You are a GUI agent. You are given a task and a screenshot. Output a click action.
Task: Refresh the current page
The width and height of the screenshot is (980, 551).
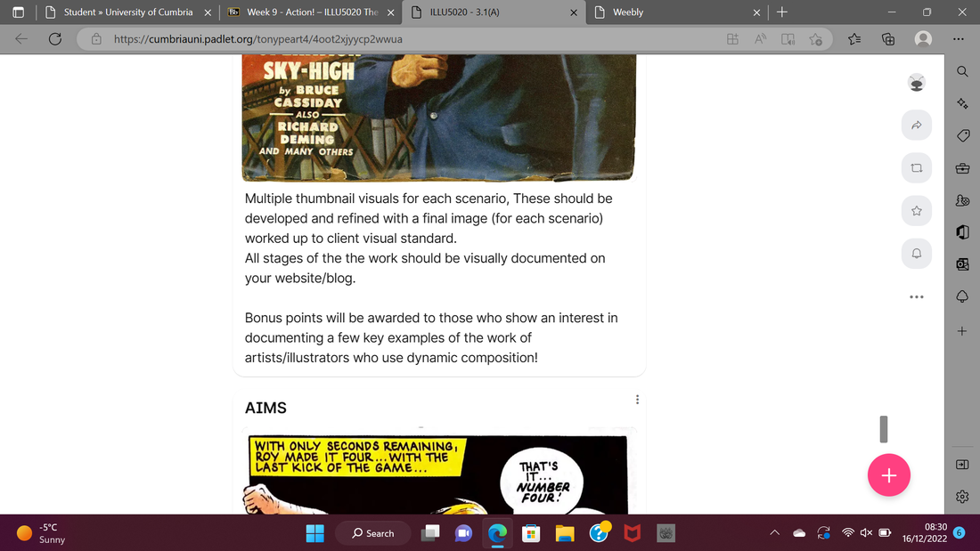55,39
